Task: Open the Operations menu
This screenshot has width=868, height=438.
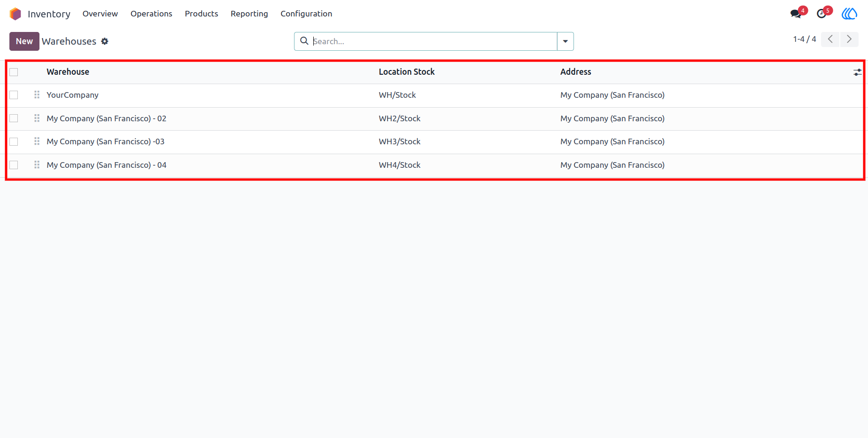Action: 151,14
